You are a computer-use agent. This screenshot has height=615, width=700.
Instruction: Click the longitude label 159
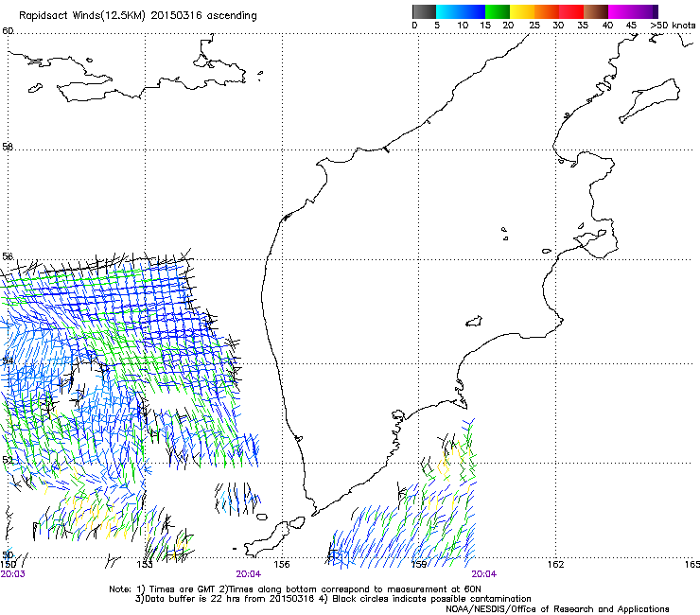[x=419, y=565]
